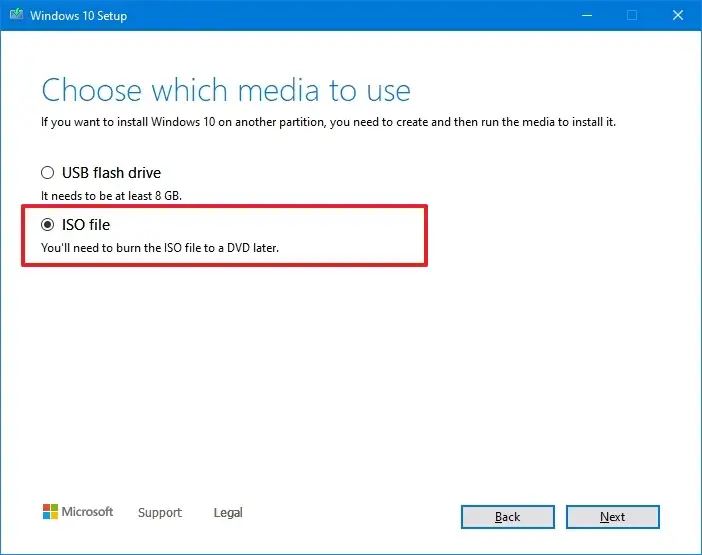
Task: Select the ISO file radio button
Action: point(47,225)
